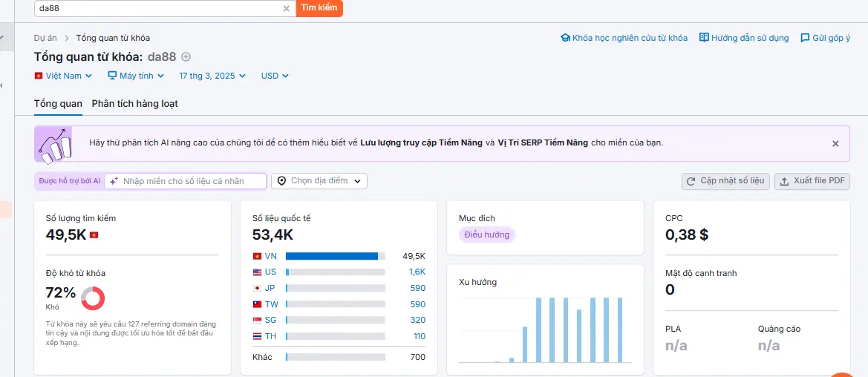Open the Việt Nam country dropdown
The width and height of the screenshot is (868, 377).
click(x=63, y=76)
